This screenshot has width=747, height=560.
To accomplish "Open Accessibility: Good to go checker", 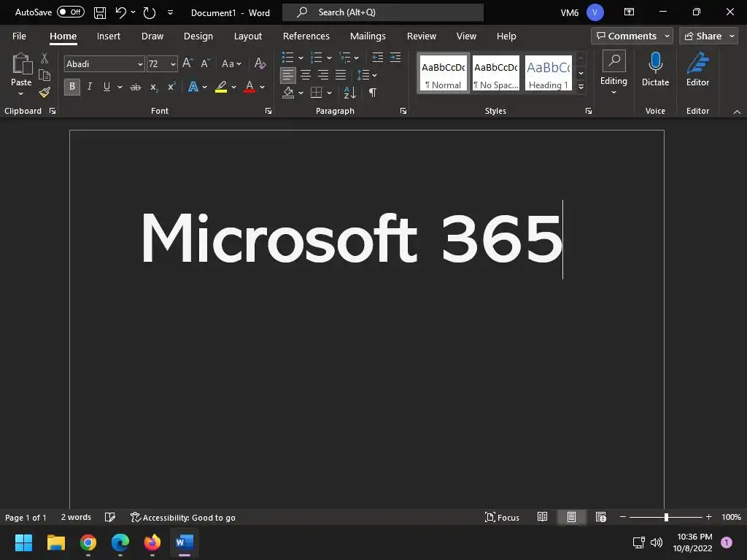I will pos(183,517).
